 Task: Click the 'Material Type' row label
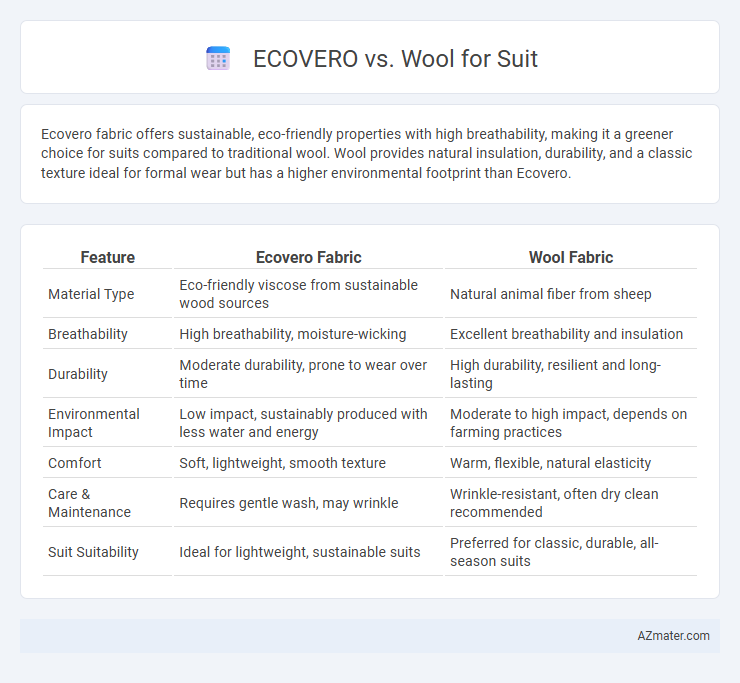(x=91, y=294)
